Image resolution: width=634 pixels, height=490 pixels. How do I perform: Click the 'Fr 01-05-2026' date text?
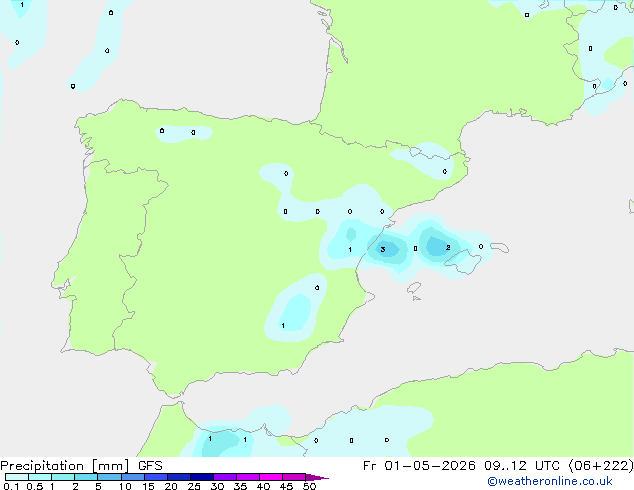click(419, 466)
